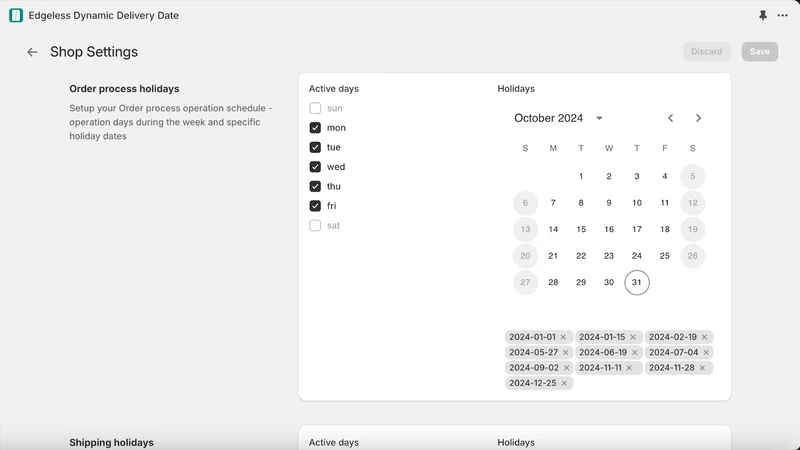Select October 10 on the calendar
Viewport: 800px width, 450px height.
coord(637,203)
